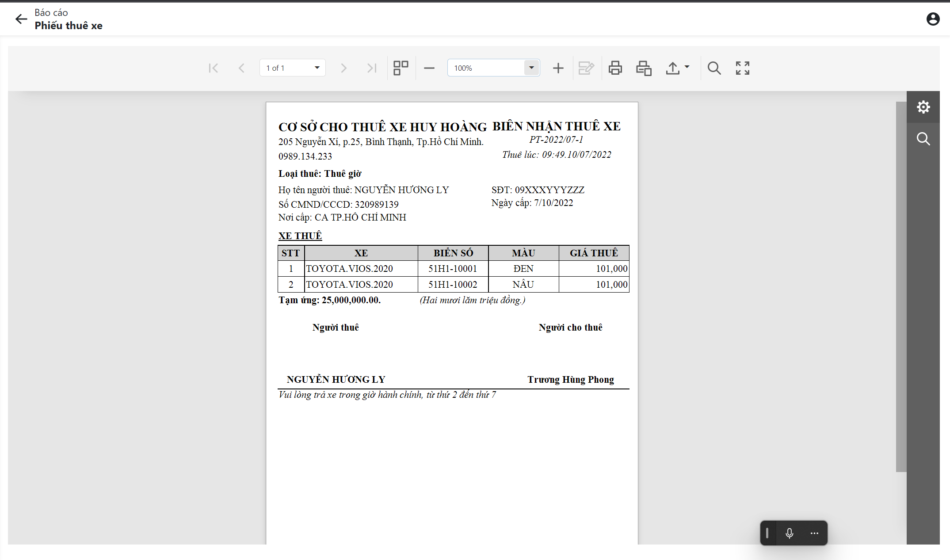Click the 'ĐEN' color cell

(x=523, y=269)
